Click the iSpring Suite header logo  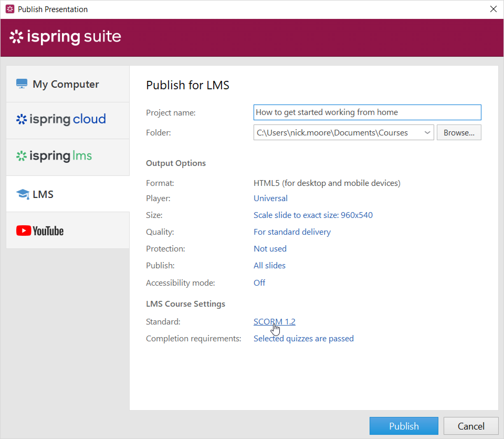[65, 37]
